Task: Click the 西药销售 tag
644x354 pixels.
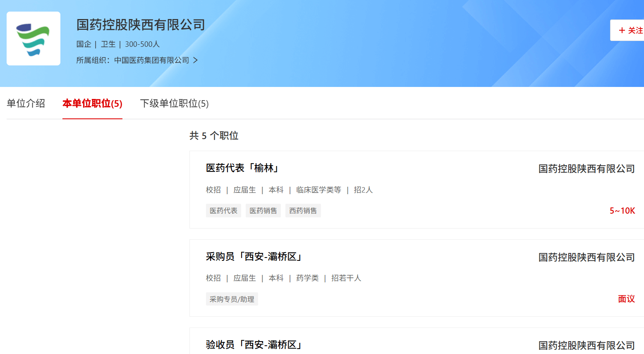Action: (x=303, y=211)
